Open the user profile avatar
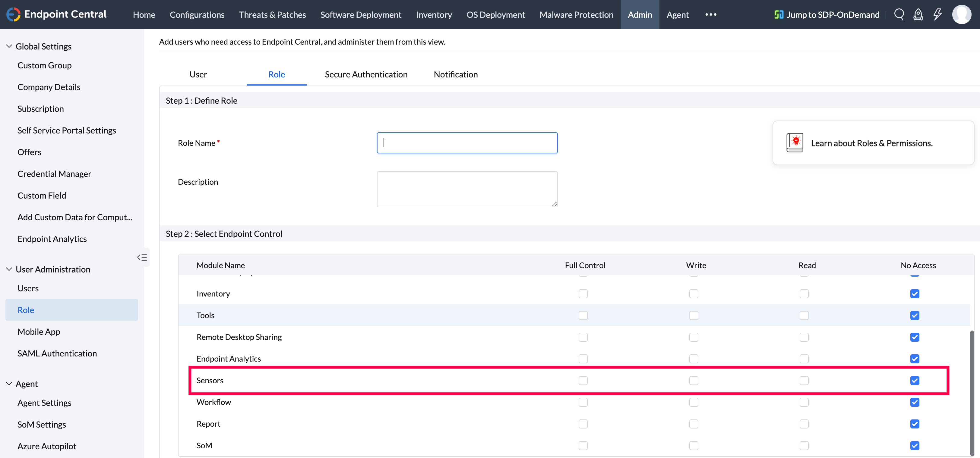The height and width of the screenshot is (458, 980). pyautogui.click(x=961, y=14)
